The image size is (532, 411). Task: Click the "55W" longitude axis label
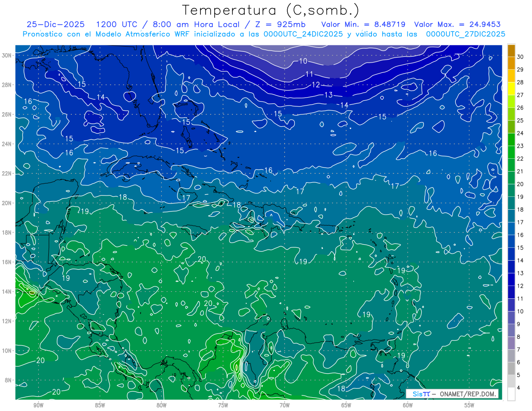(x=469, y=405)
